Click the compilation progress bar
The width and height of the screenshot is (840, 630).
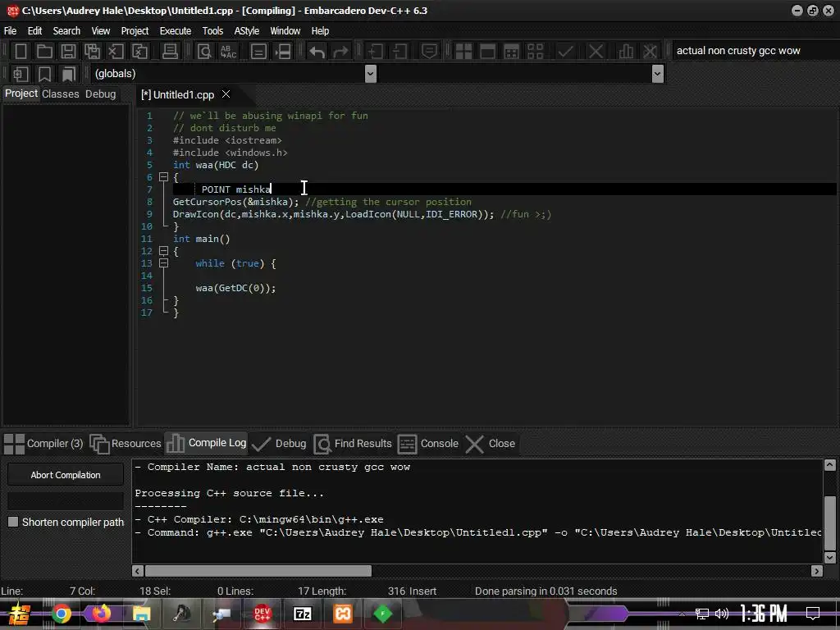click(x=66, y=501)
